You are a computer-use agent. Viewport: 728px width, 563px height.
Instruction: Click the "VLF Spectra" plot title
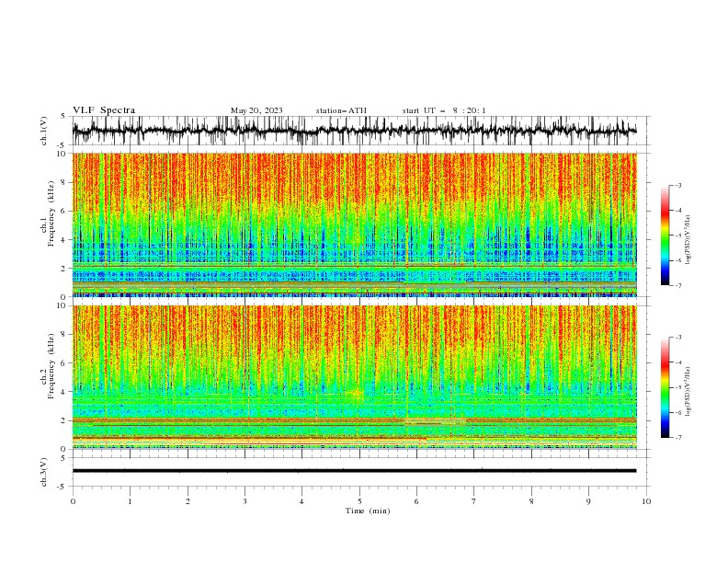(x=104, y=110)
